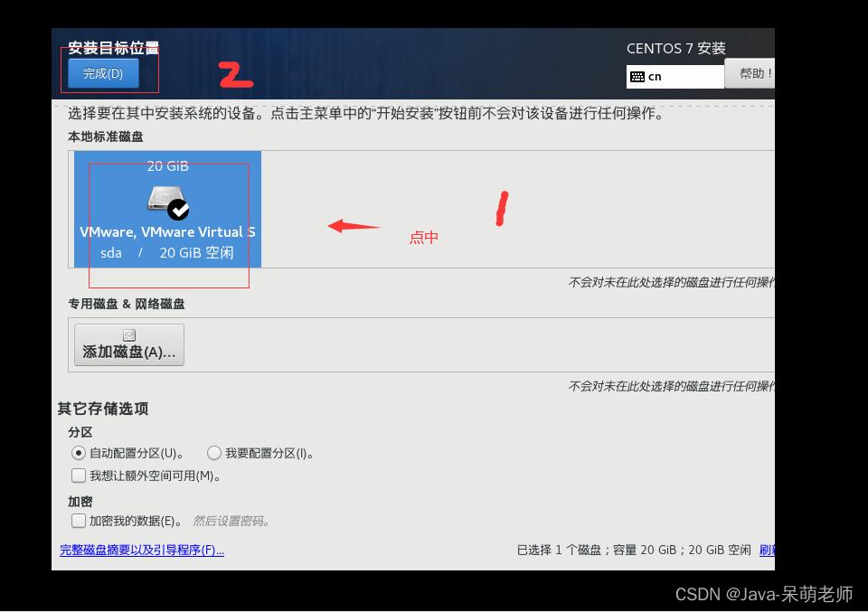Open 完整磁盘摘要以及引导程序(F) link
Viewport: 868px width, 612px height.
coord(141,551)
